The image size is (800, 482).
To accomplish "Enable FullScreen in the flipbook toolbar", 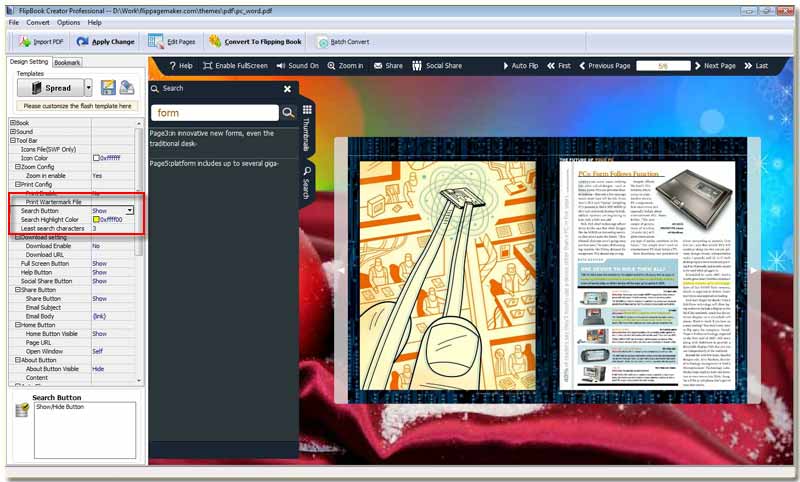I will click(235, 66).
